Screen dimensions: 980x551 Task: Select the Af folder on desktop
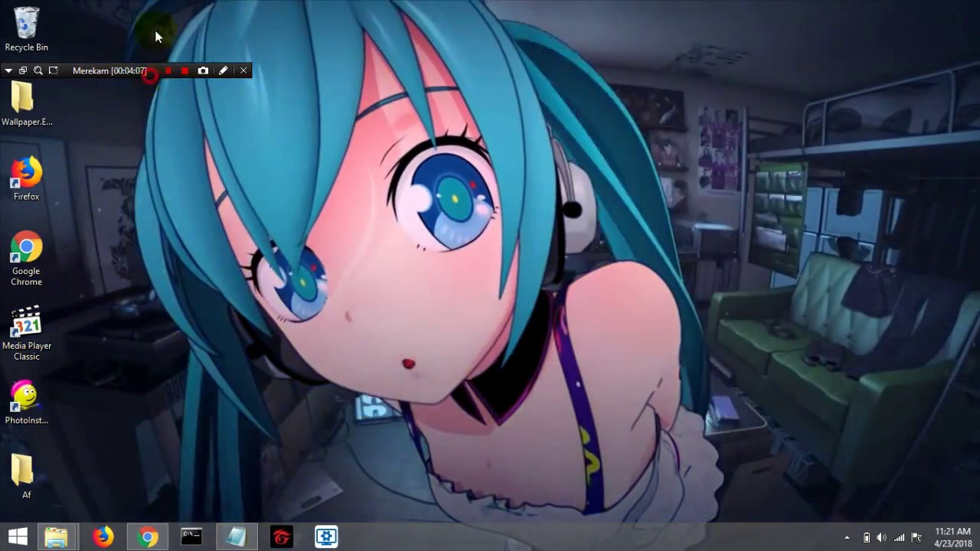[x=26, y=476]
